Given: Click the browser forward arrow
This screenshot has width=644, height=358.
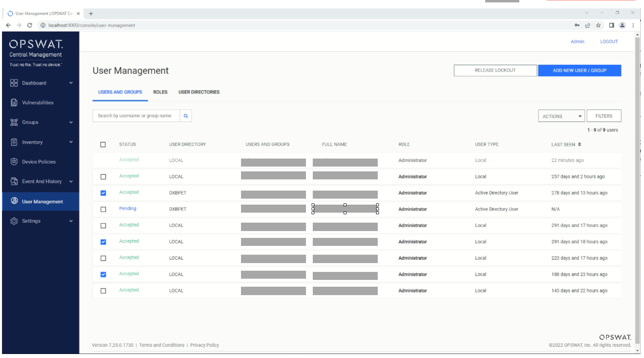Looking at the screenshot, I should (19, 25).
